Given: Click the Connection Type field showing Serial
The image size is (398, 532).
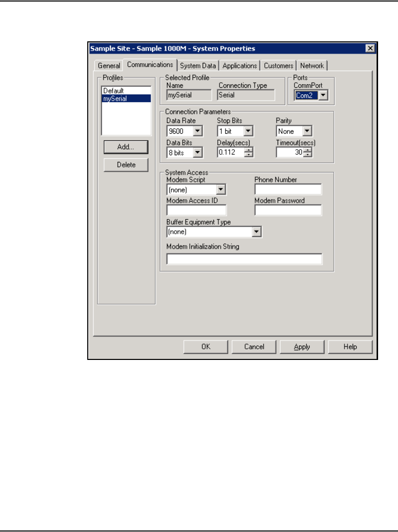Looking at the screenshot, I should coord(246,95).
